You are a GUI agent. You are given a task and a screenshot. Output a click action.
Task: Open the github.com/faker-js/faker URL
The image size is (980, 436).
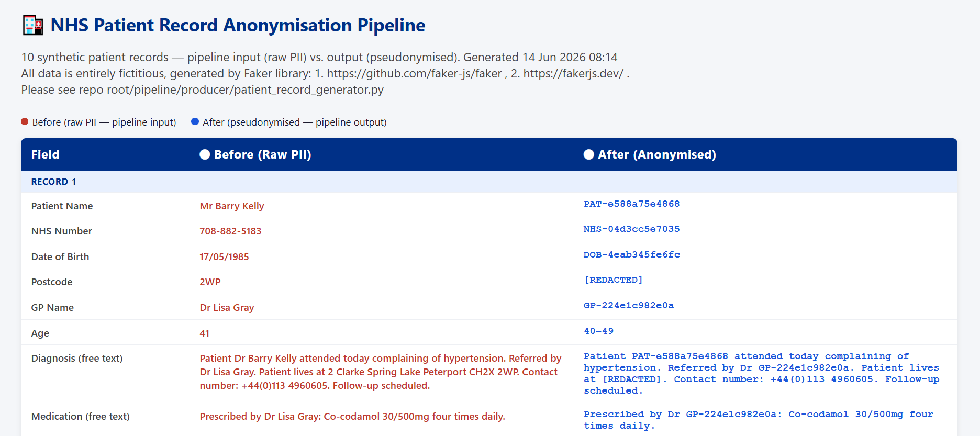(414, 73)
